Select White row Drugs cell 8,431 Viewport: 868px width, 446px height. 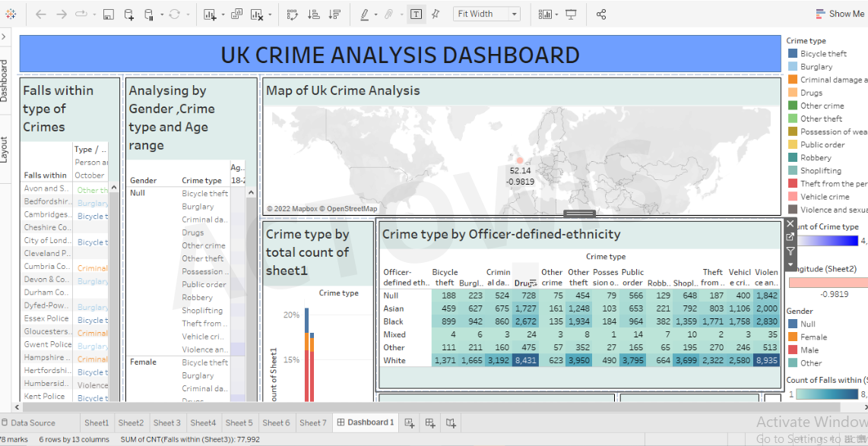click(x=525, y=361)
